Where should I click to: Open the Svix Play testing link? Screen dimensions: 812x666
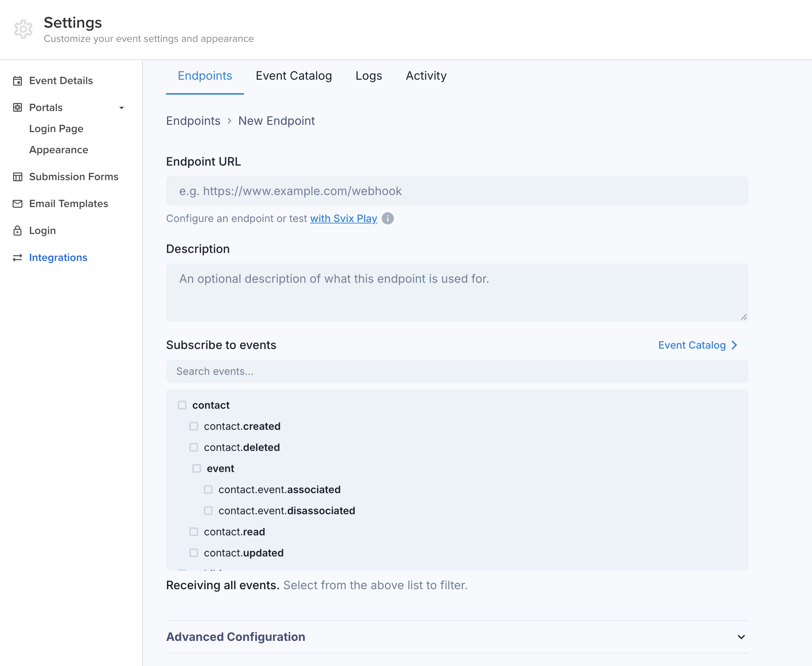click(343, 218)
